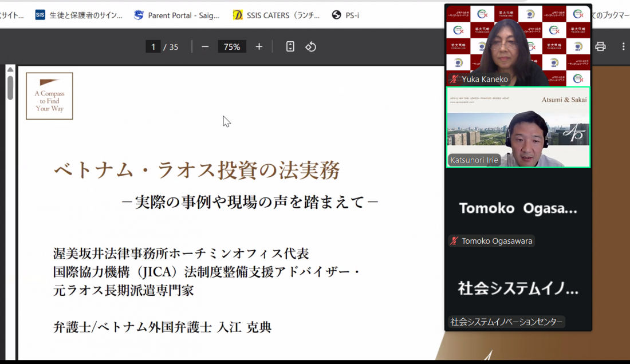Open the PDF viewer more actions menu
This screenshot has width=630, height=364.
click(623, 47)
